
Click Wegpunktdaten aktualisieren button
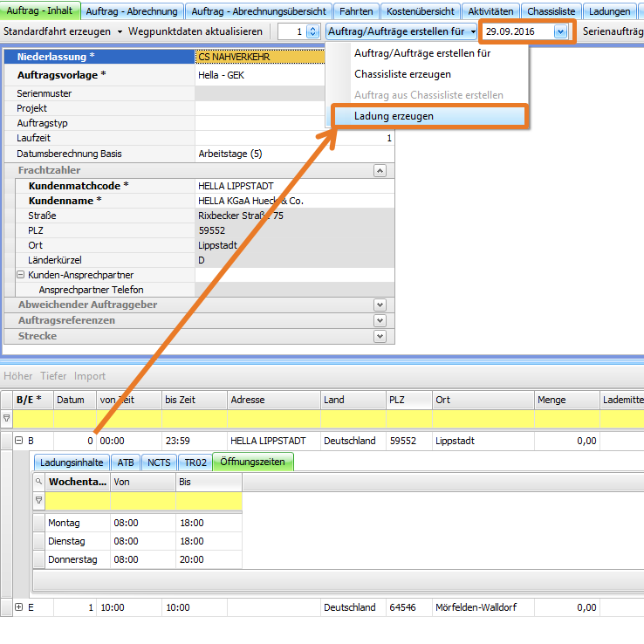(195, 31)
